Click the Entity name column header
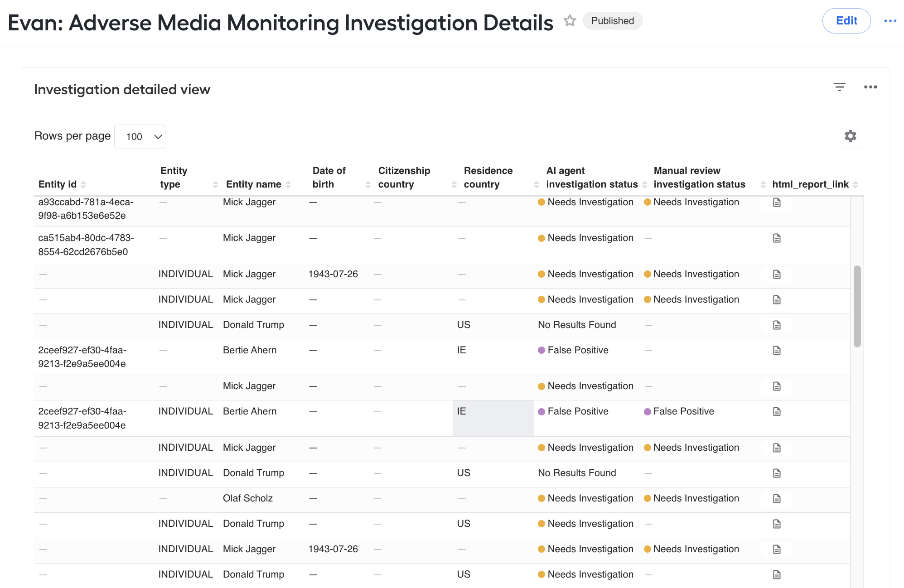904x588 pixels. 253,184
